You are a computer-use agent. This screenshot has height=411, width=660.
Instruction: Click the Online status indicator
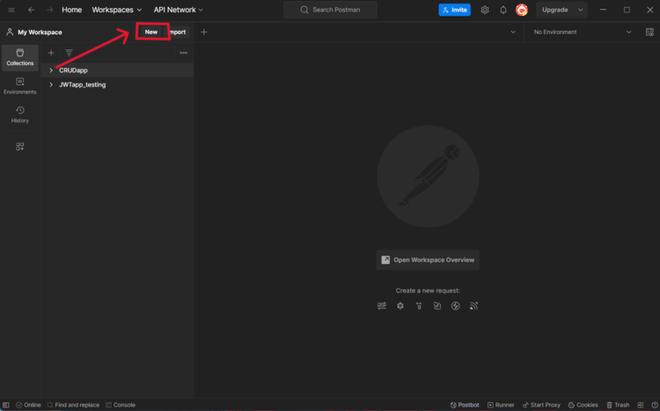coord(28,405)
